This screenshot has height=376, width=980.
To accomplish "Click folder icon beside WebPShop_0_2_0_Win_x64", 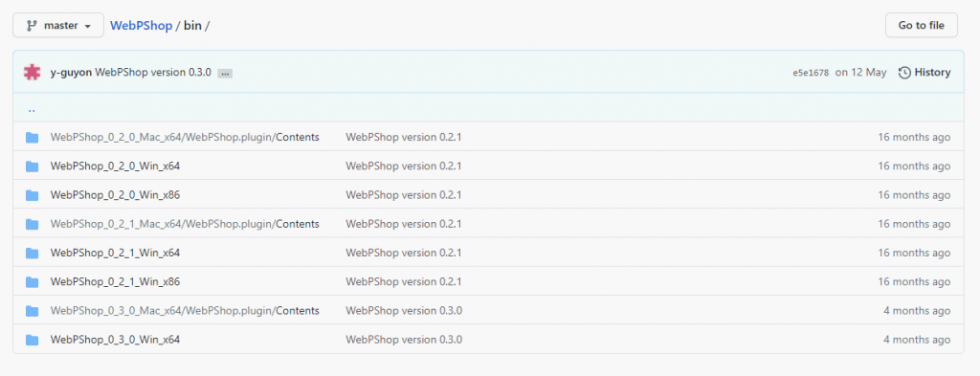I will tap(32, 166).
